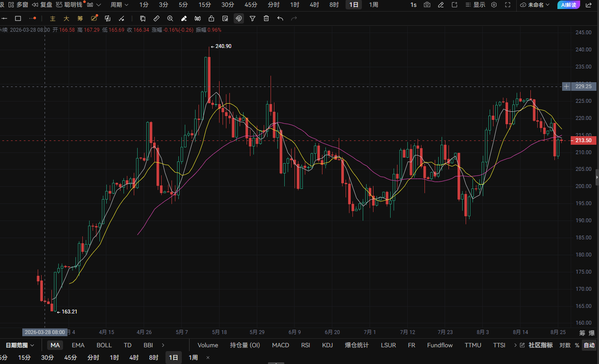Toggle the magnet snap mode
The width and height of the screenshot is (599, 364).
[239, 18]
